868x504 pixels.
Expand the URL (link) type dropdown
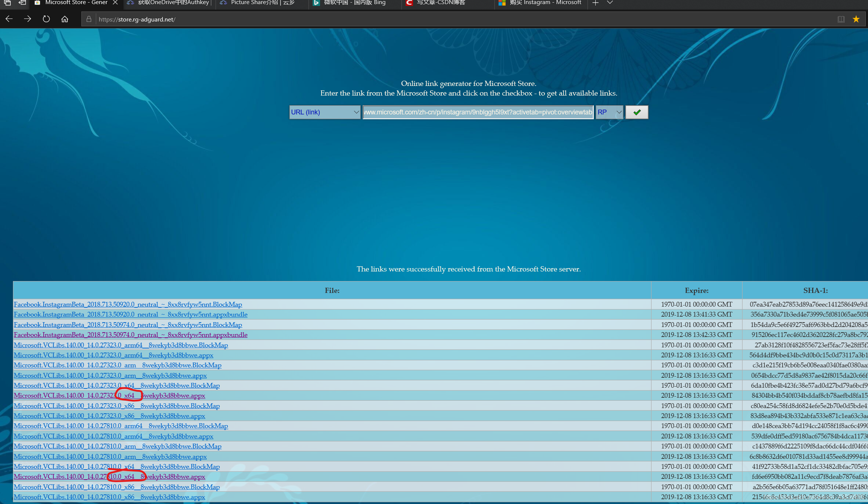[x=324, y=112]
